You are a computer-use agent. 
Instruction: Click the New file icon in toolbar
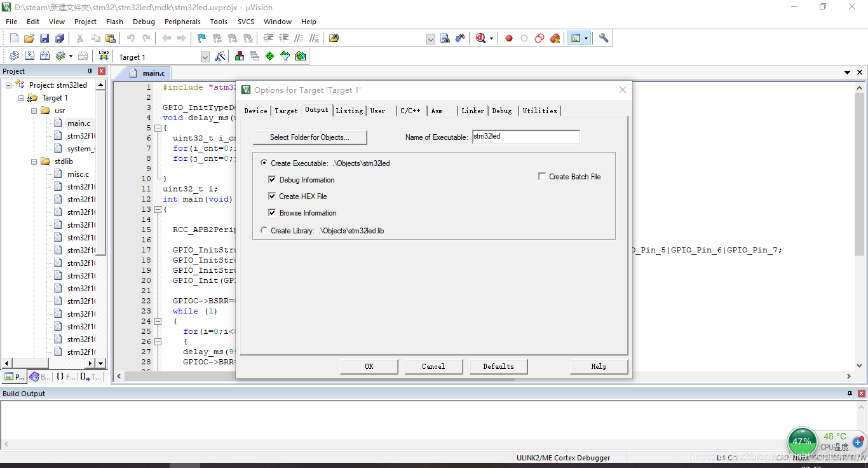tap(14, 38)
